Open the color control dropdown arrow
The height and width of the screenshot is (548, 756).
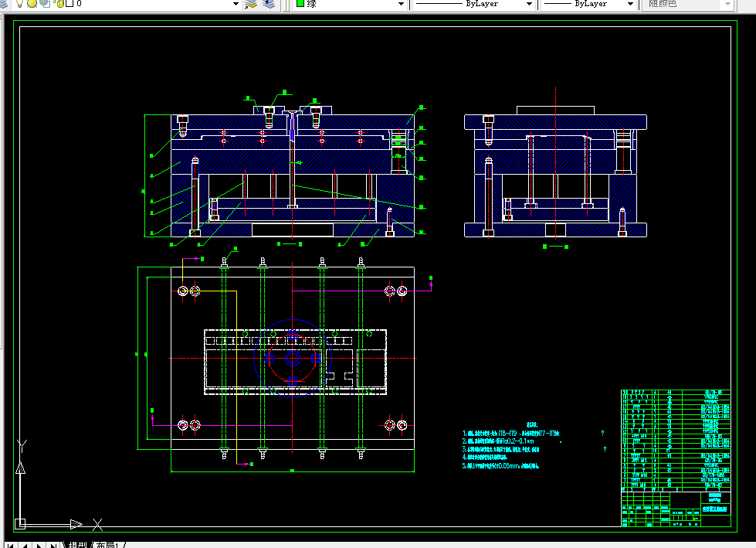401,4
